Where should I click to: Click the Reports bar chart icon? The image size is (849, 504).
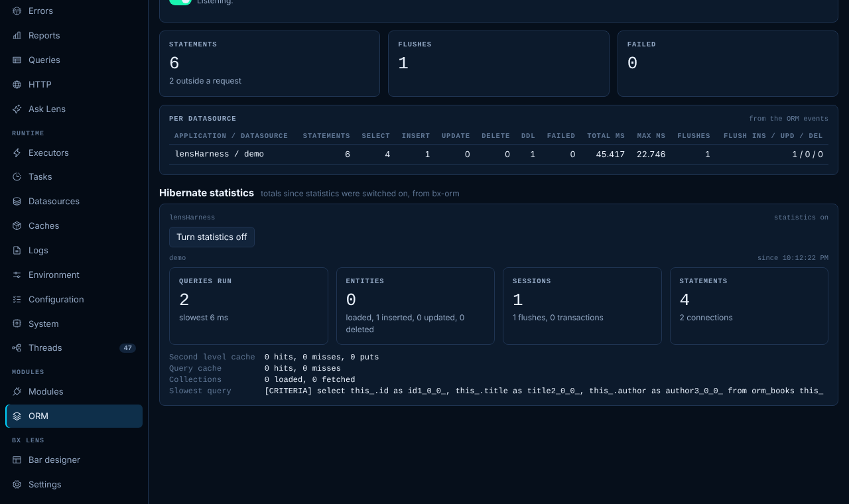pos(17,36)
